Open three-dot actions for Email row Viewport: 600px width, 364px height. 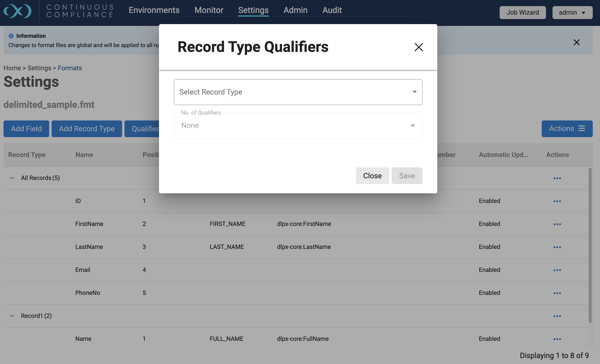pos(557,270)
